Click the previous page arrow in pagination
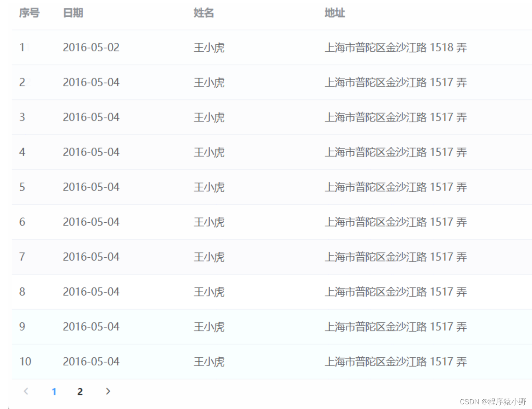This screenshot has width=532, height=409. click(x=26, y=391)
